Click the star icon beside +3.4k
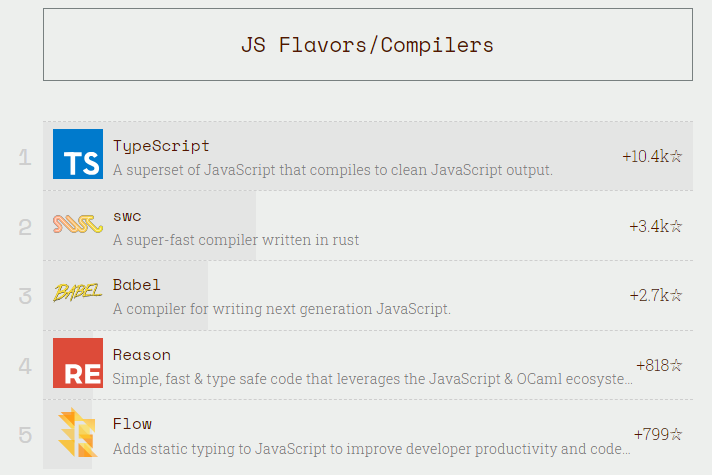Image resolution: width=712 pixels, height=475 pixels. 676,227
